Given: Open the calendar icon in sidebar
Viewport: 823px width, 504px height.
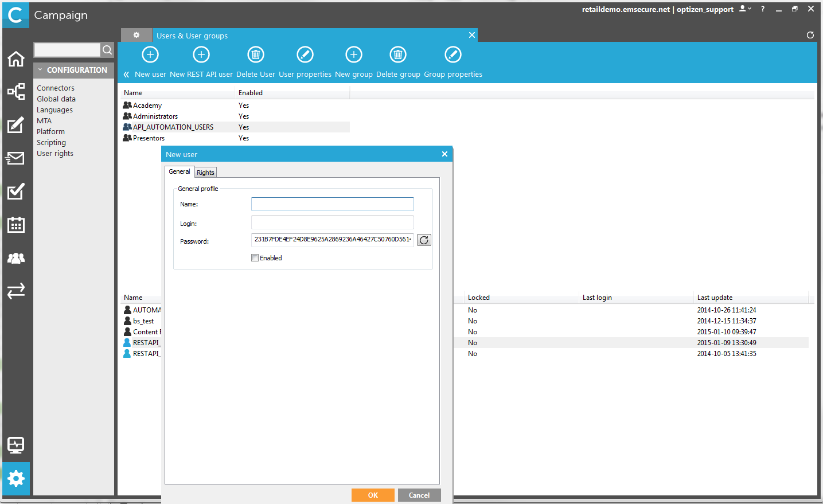Looking at the screenshot, I should [x=16, y=225].
